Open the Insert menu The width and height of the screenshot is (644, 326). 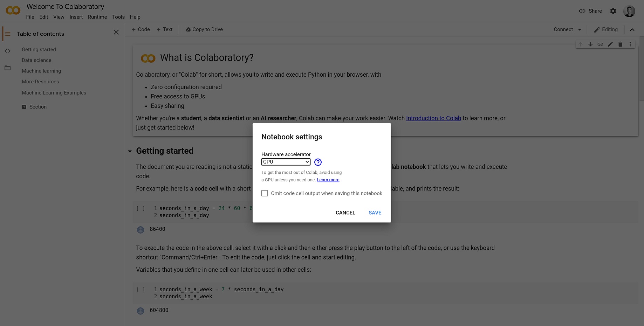76,17
